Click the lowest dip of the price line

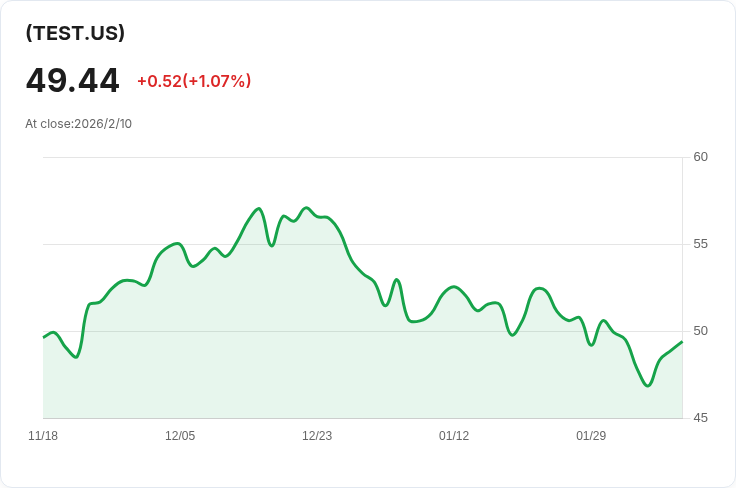coord(648,385)
